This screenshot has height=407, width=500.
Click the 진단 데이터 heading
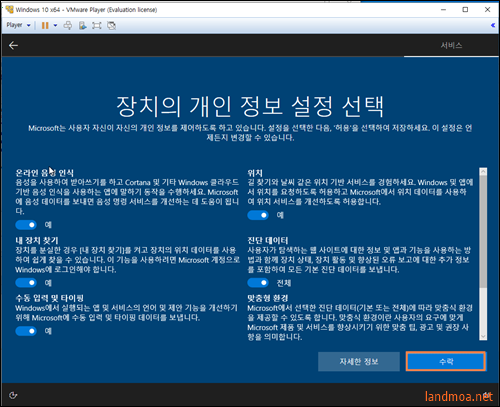pyautogui.click(x=267, y=240)
